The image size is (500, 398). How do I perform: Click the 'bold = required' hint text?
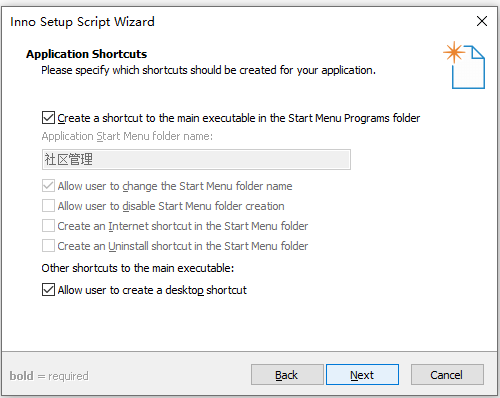[49, 376]
